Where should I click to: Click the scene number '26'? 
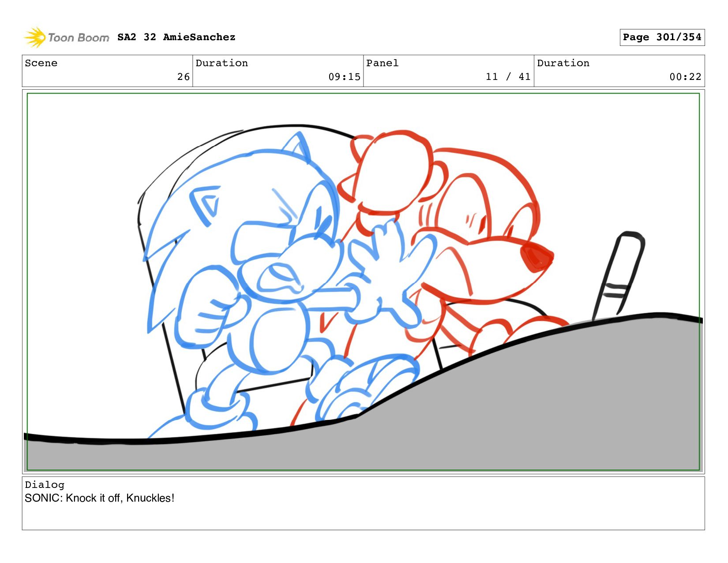[x=184, y=77]
